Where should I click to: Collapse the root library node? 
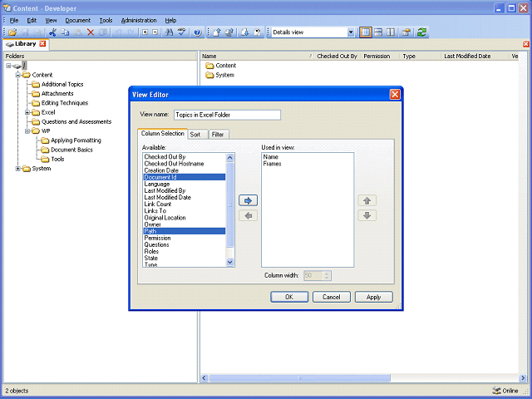tap(8, 66)
